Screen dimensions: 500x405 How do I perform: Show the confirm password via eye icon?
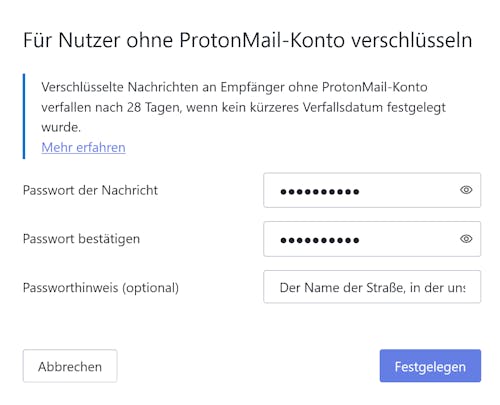(466, 239)
